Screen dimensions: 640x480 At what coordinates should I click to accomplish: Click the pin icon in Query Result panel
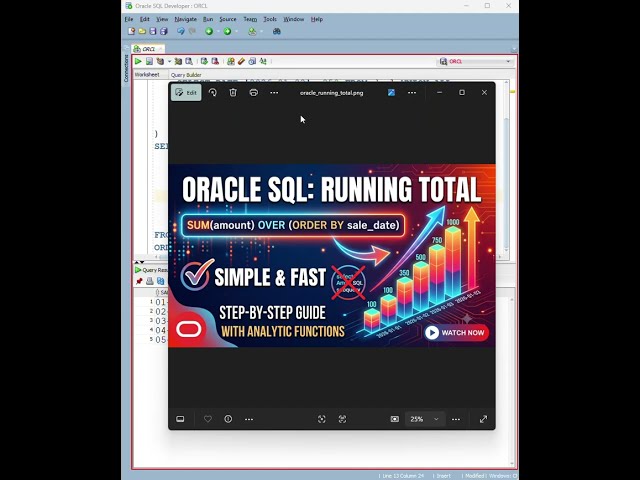click(139, 281)
